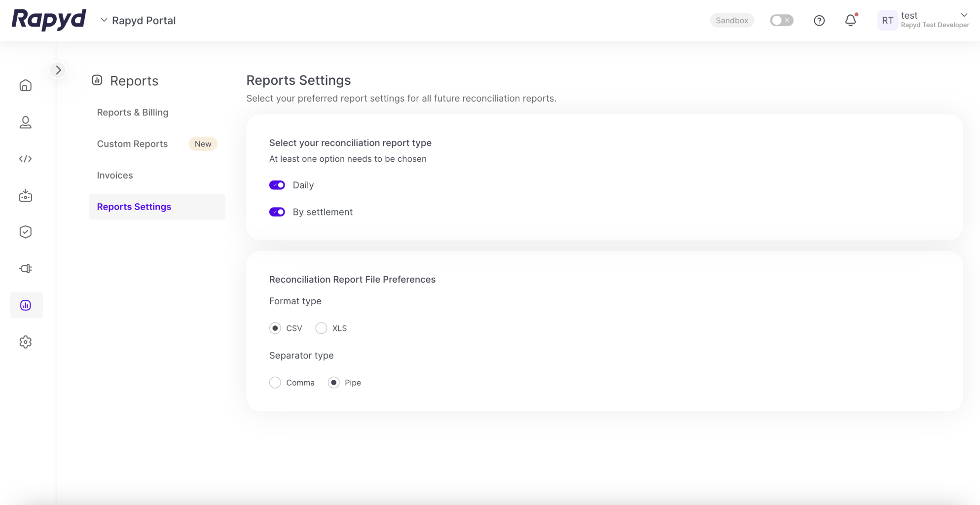The height and width of the screenshot is (505, 980).
Task: Click the user profile sidebar icon
Action: (26, 122)
